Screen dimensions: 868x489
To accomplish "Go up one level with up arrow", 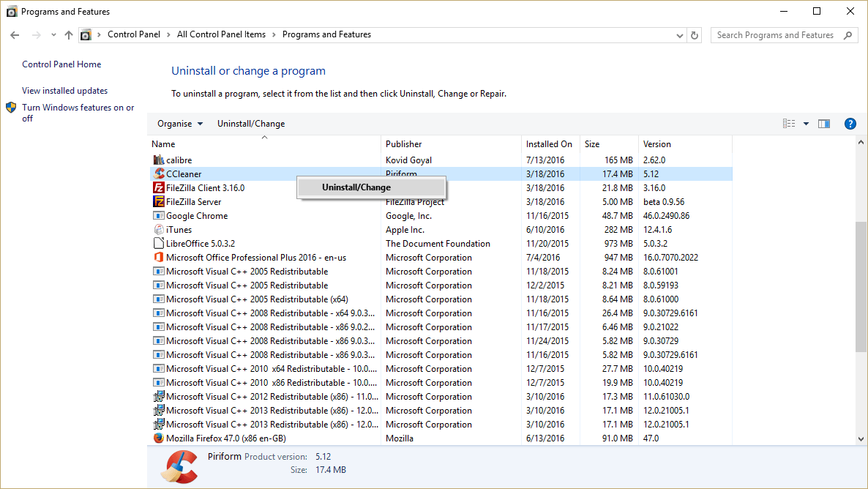I will (x=69, y=35).
